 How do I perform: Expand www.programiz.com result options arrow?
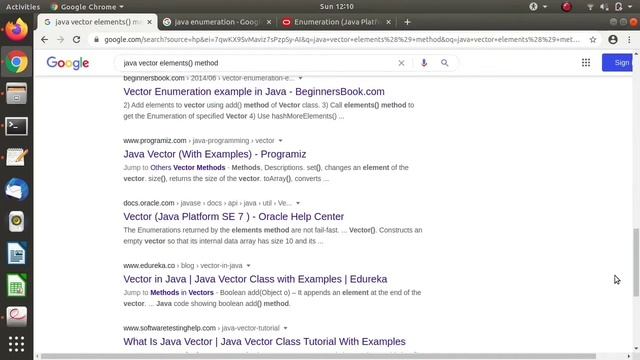coord(280,140)
